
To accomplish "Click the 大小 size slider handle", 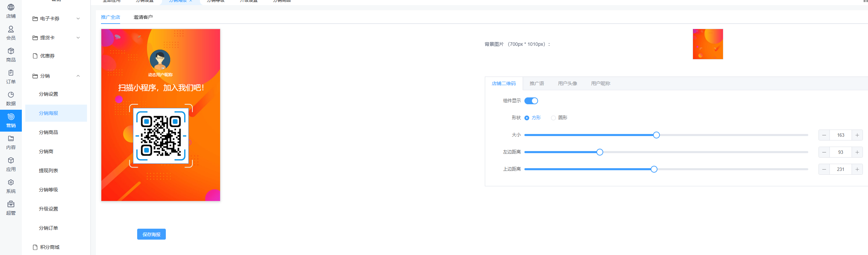I will pyautogui.click(x=656, y=135).
